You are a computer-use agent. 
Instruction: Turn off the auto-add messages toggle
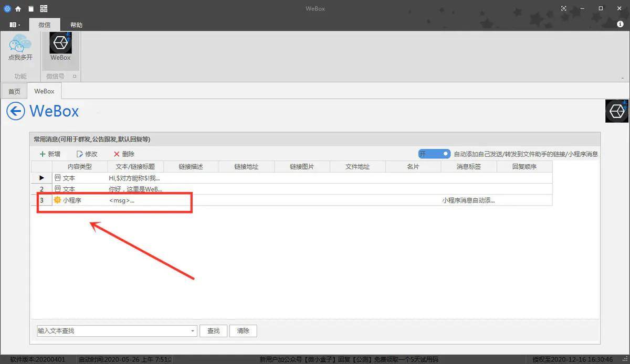(434, 154)
